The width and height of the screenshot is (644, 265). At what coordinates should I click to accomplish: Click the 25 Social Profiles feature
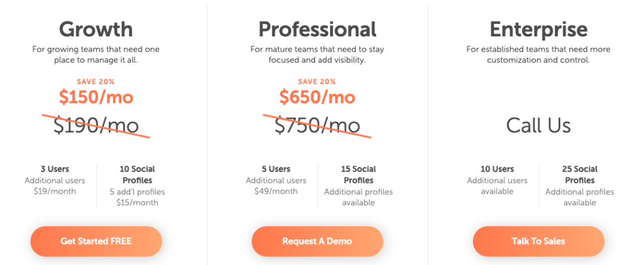tap(579, 175)
